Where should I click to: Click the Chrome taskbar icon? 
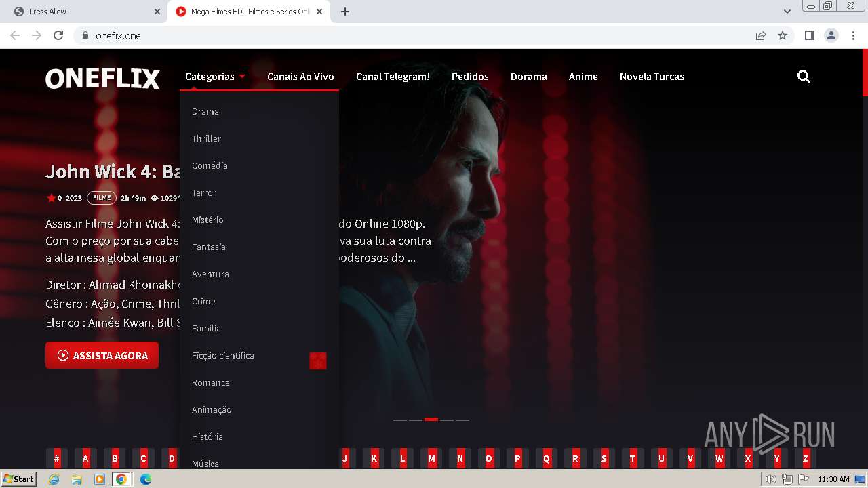pos(121,479)
